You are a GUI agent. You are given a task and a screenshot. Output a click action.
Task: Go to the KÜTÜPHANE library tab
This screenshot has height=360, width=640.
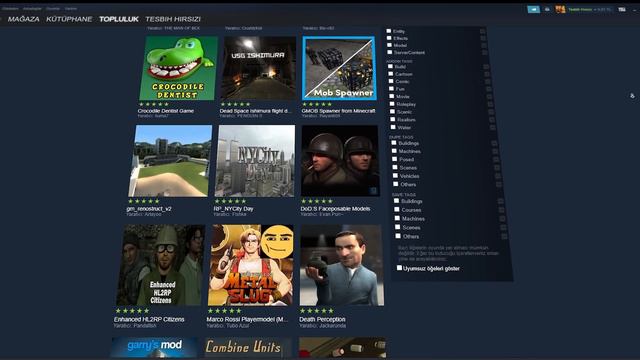(x=69, y=19)
